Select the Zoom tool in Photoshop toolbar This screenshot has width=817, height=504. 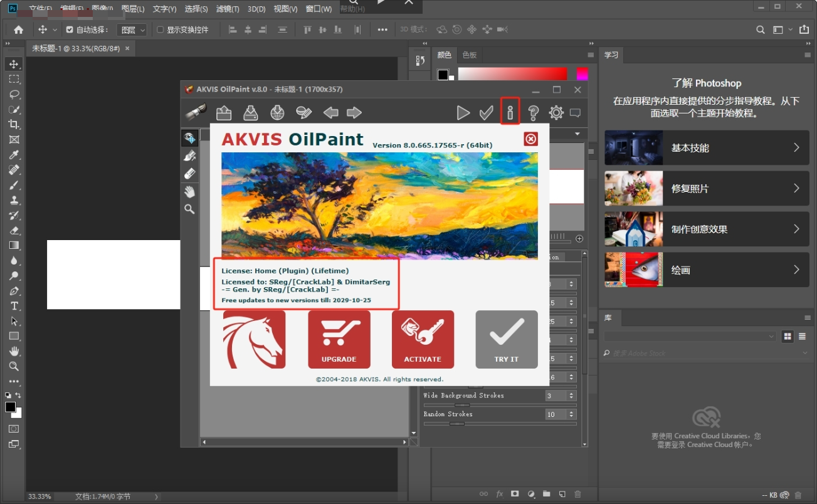(x=14, y=366)
